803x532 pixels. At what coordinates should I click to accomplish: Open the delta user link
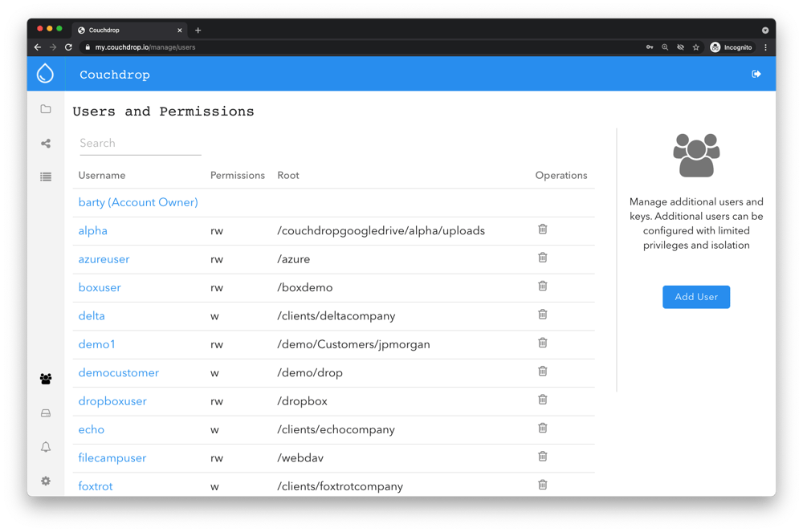pos(91,315)
